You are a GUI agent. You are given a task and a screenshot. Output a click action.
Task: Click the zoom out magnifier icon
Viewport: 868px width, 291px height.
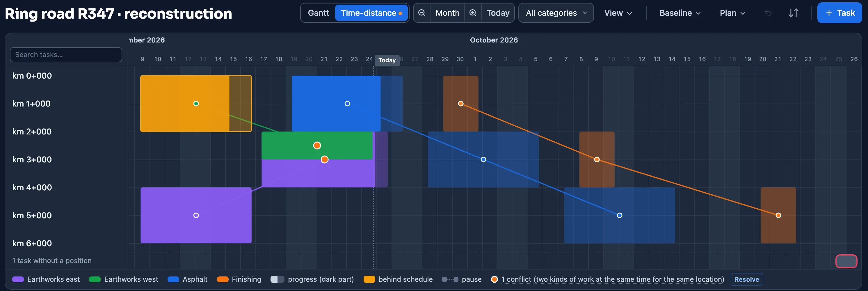click(421, 13)
